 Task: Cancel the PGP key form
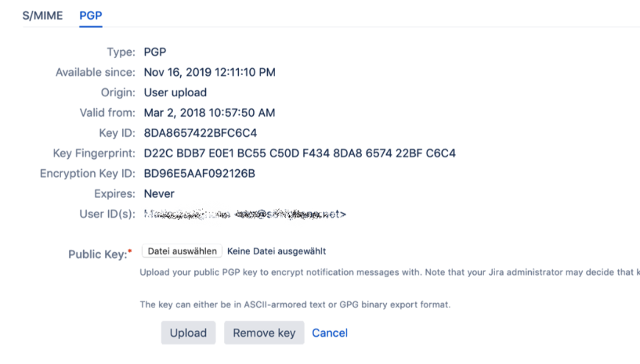coord(330,332)
